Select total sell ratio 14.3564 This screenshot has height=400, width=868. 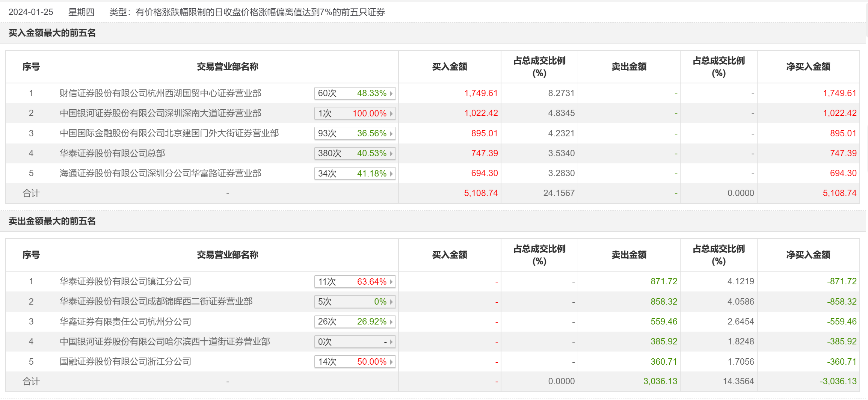tap(738, 381)
